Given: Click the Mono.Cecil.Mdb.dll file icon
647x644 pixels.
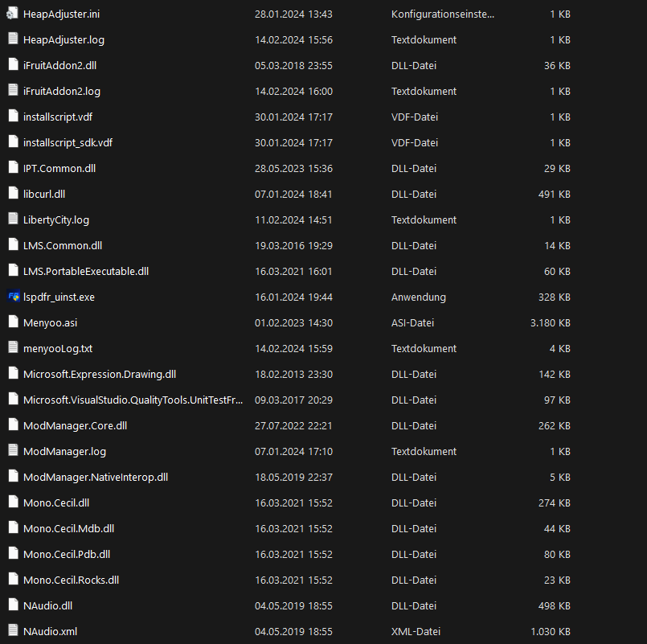Looking at the screenshot, I should point(13,527).
